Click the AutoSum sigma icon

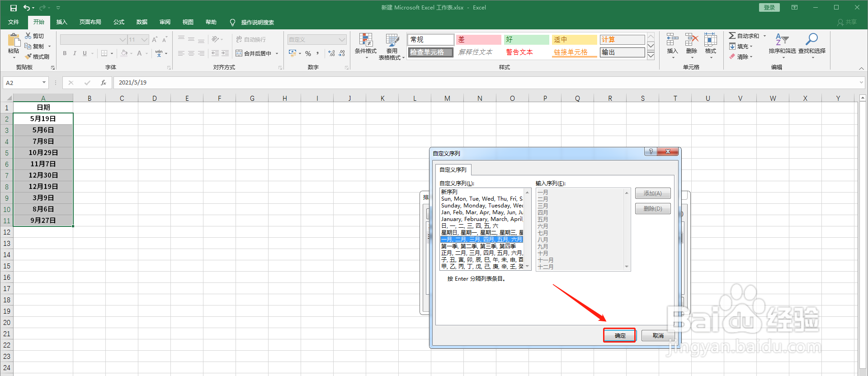click(x=732, y=36)
